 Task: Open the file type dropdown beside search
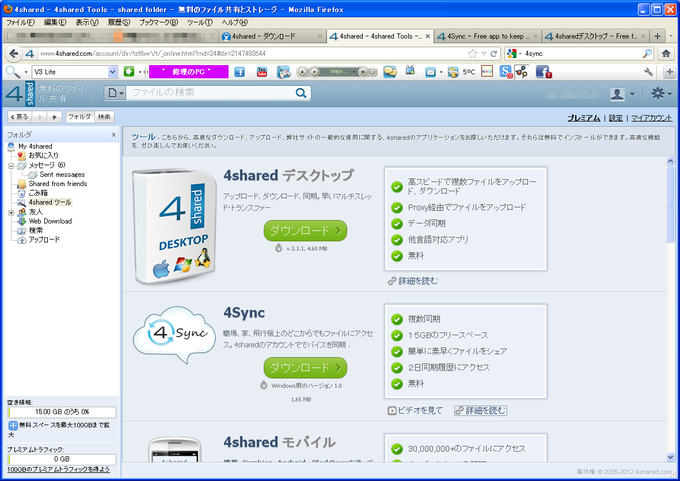[x=115, y=93]
